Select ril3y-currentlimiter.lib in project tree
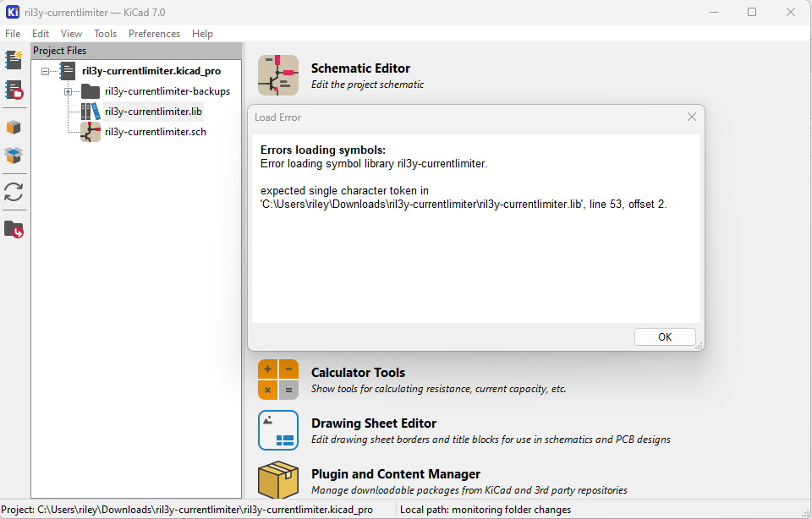Viewport: 812px width, 519px height. point(153,112)
